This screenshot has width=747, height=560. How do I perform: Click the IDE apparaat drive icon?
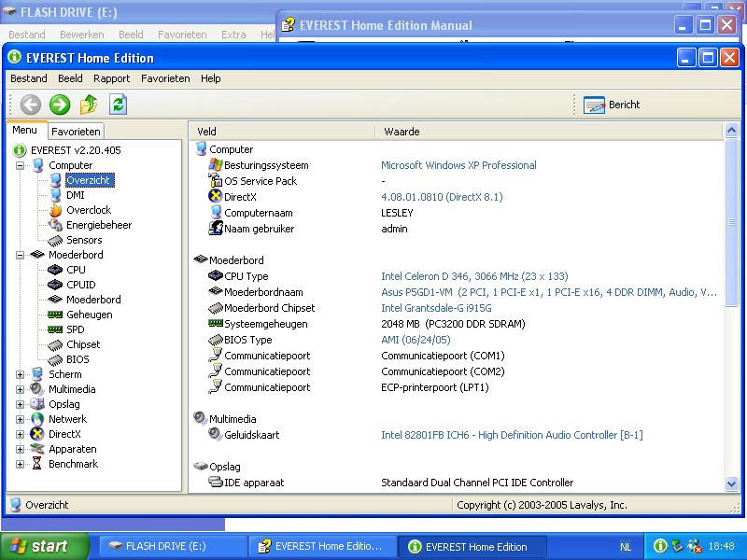click(x=216, y=482)
